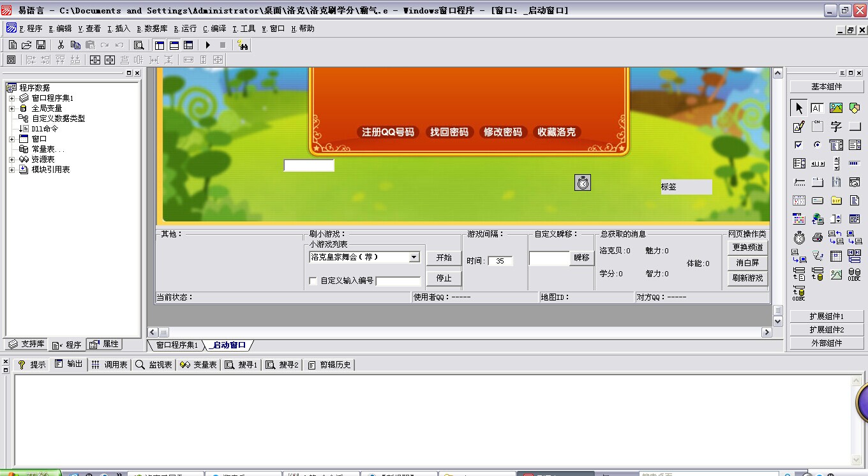Select the drawing board pencil component icon
This screenshot has height=476, width=868.
point(799,126)
